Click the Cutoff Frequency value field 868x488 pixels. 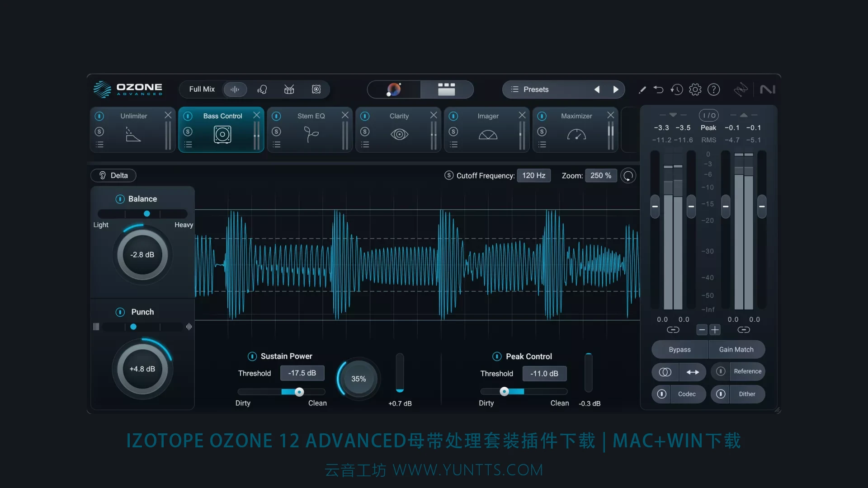pos(534,175)
